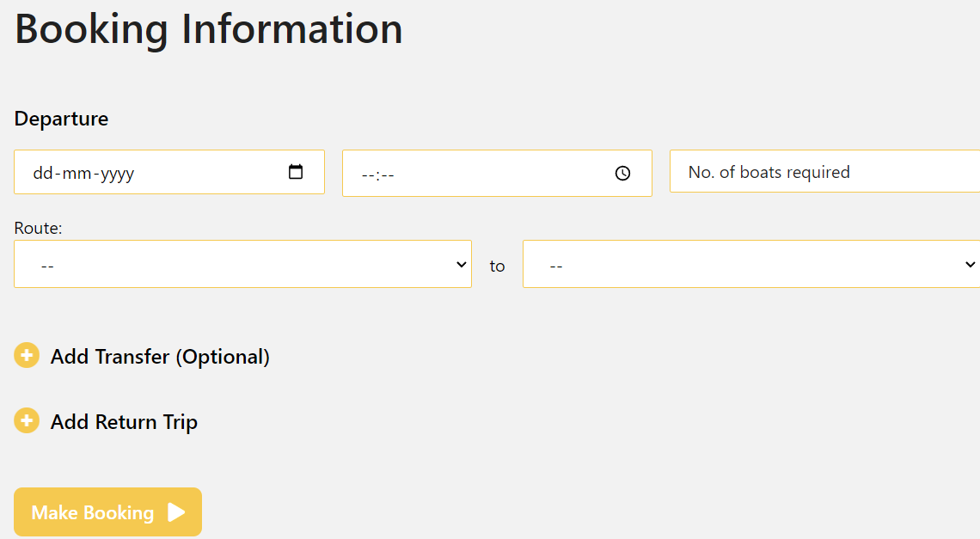980x539 pixels.
Task: Click the plus icon beside Add Transfer
Action: pos(27,355)
